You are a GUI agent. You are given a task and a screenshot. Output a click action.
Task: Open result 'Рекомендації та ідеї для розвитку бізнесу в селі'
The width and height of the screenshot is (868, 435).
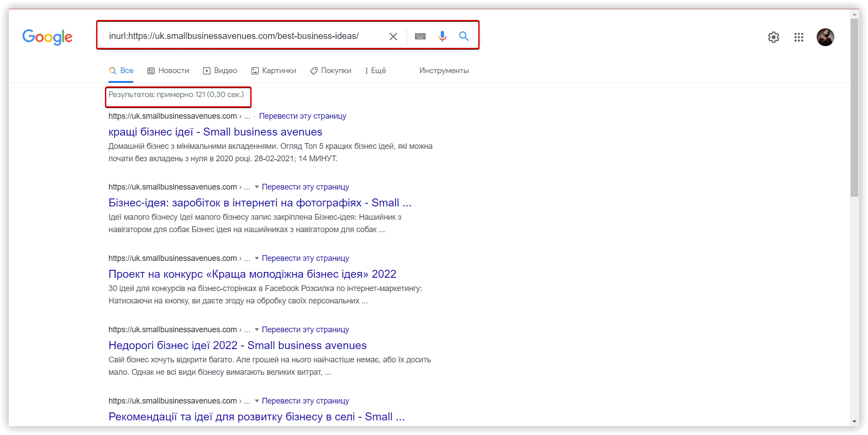click(256, 417)
